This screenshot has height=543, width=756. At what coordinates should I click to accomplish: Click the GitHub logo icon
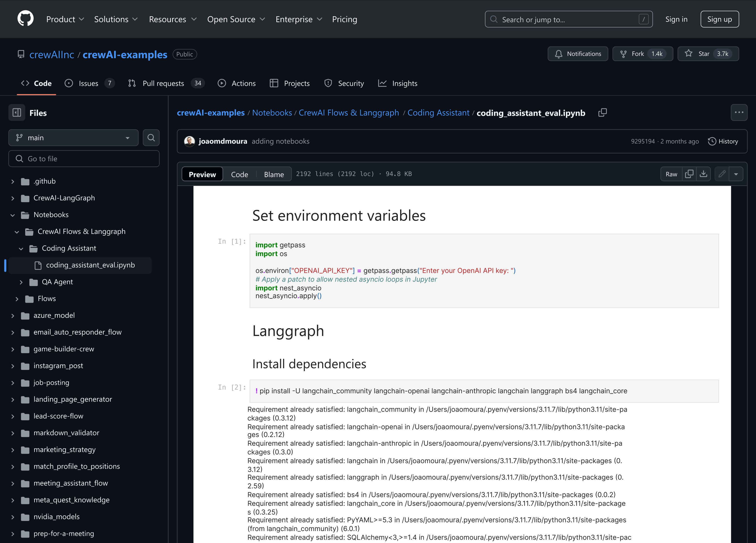pos(25,19)
